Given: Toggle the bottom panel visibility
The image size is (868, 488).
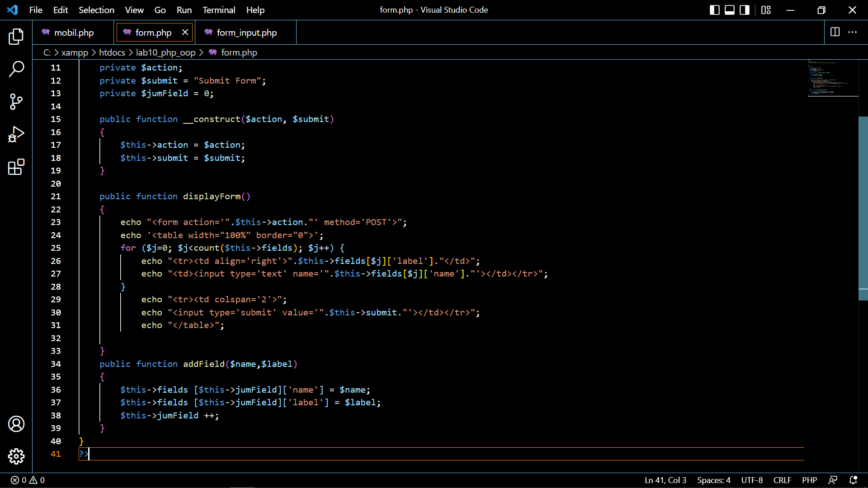Looking at the screenshot, I should point(729,9).
